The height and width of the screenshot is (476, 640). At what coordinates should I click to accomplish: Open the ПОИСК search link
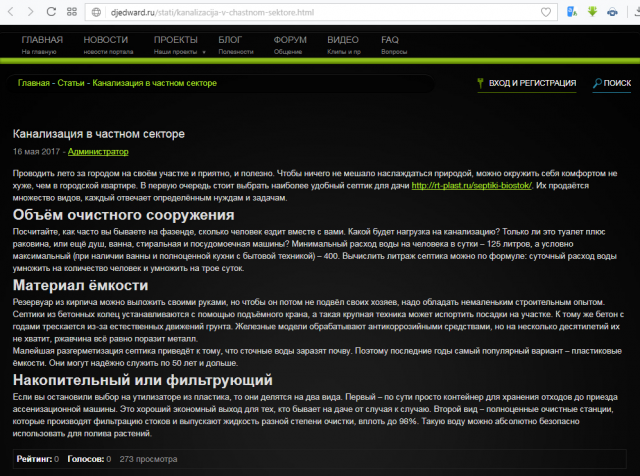[617, 83]
